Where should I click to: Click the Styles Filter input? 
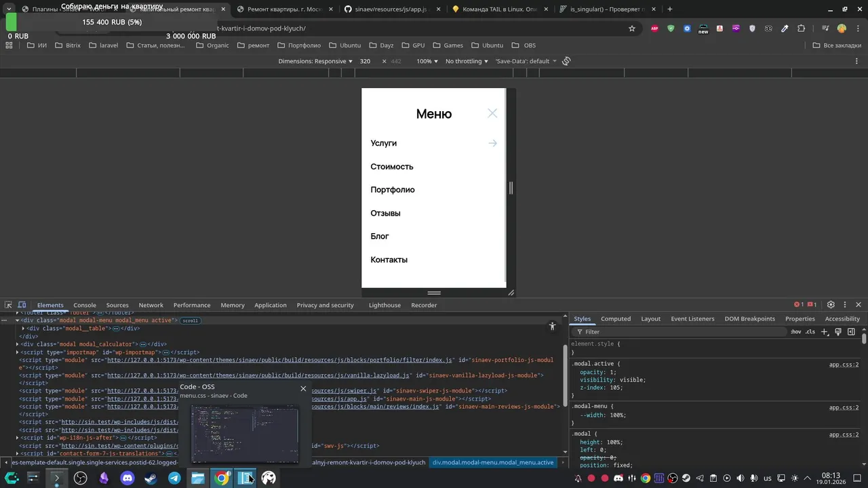(678, 332)
